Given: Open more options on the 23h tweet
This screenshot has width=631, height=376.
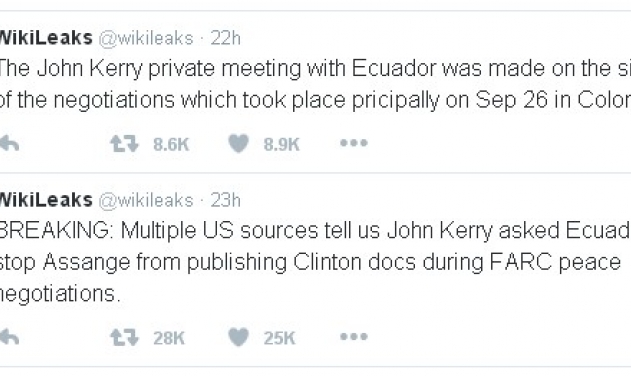Looking at the screenshot, I should tap(354, 337).
